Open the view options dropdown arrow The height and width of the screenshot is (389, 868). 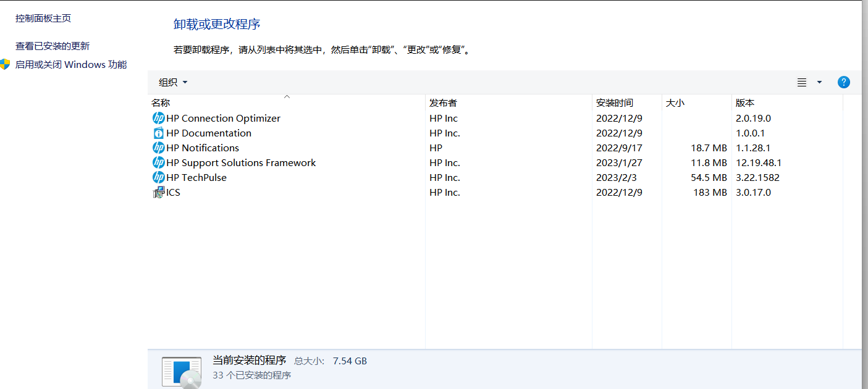point(819,82)
